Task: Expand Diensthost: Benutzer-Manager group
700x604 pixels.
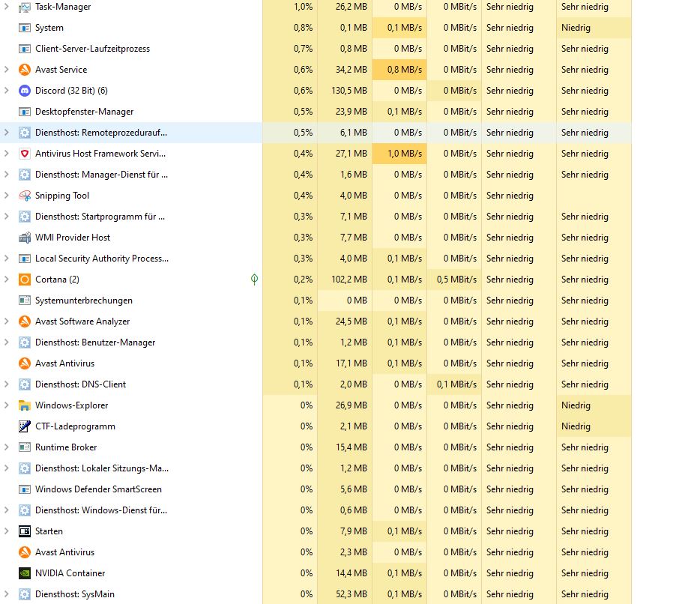Action: pyautogui.click(x=6, y=342)
